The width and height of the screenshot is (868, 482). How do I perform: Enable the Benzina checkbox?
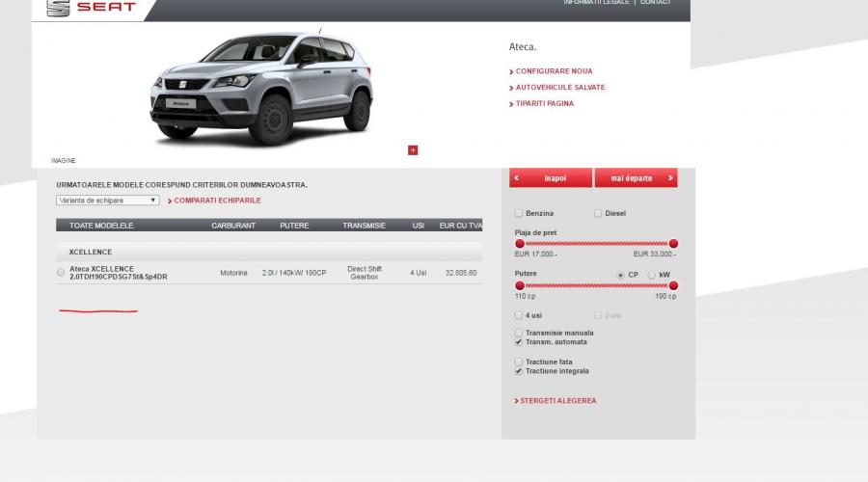pos(520,213)
